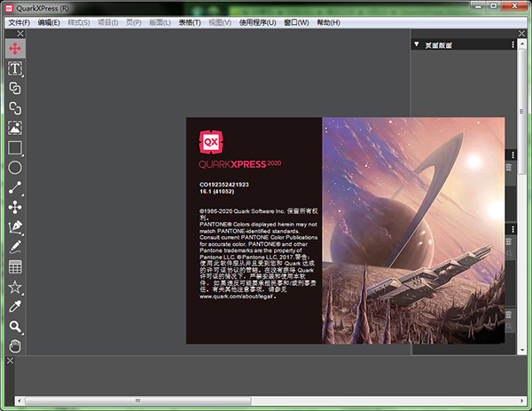This screenshot has height=411, width=532.
Task: Close the tools palette with its X
Action: point(20,33)
